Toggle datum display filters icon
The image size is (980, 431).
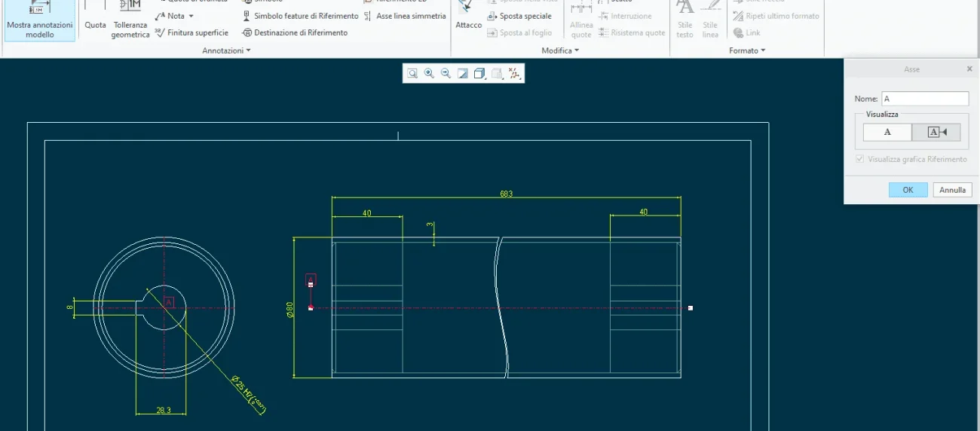coord(514,73)
